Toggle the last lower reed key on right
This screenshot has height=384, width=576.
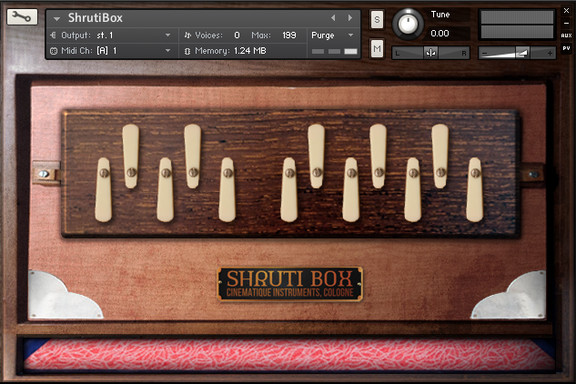point(475,190)
